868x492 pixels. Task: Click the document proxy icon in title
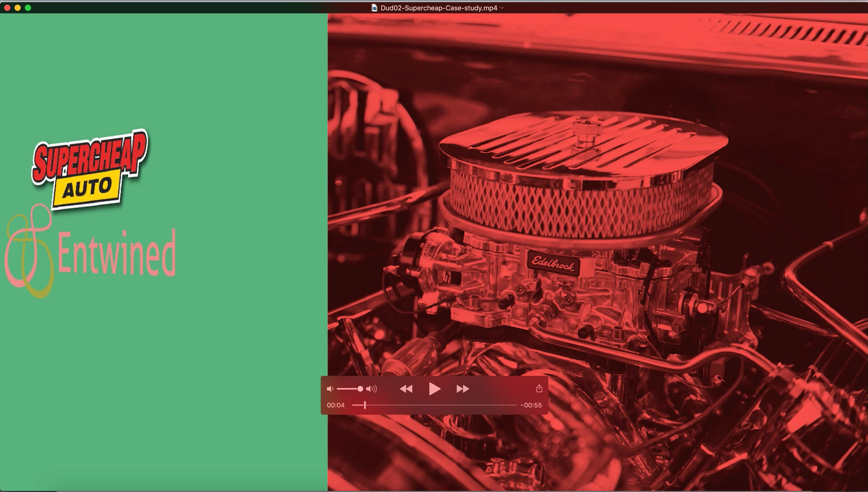374,8
